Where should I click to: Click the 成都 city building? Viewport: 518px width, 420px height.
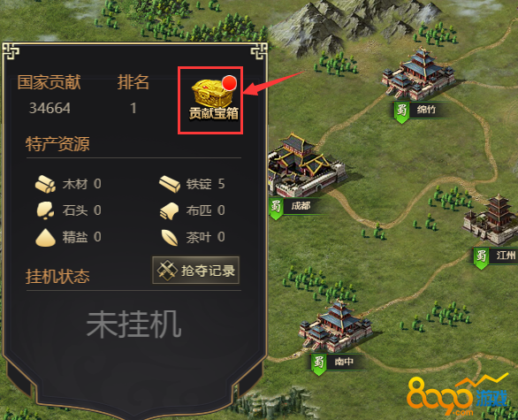306,164
